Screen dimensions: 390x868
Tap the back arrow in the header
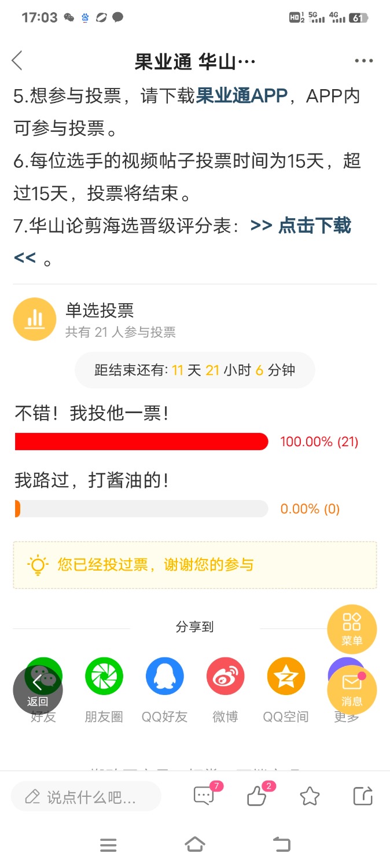(17, 61)
